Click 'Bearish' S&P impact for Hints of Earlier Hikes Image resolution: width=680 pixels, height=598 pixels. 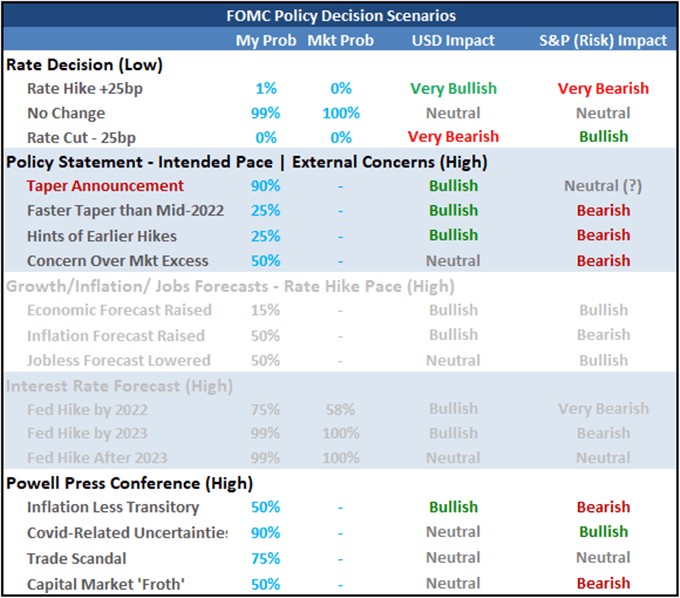[603, 235]
